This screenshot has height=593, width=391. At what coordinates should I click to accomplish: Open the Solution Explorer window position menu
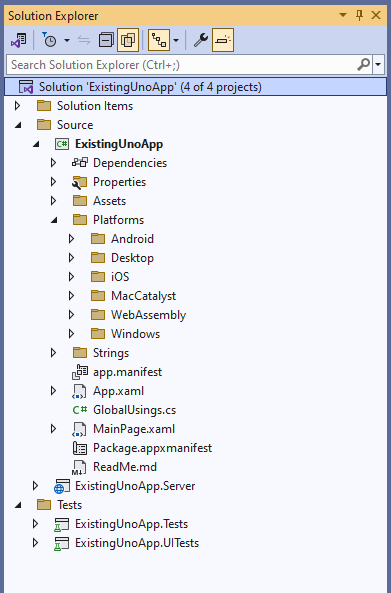coord(343,16)
